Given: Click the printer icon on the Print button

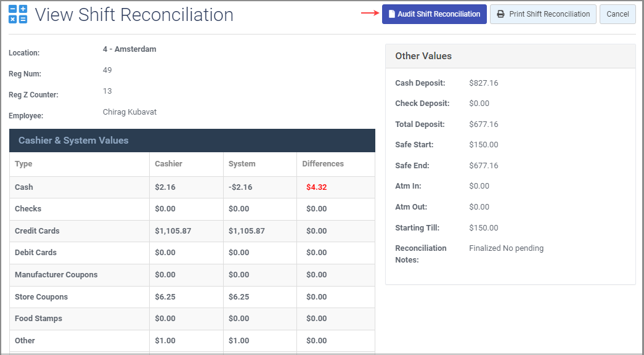Looking at the screenshot, I should pos(501,14).
